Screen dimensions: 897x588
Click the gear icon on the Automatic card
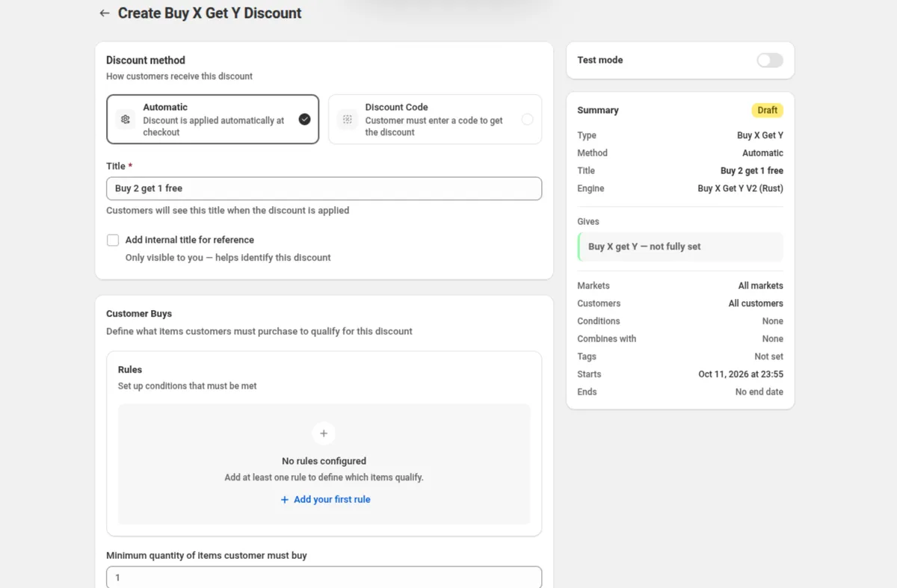[126, 120]
